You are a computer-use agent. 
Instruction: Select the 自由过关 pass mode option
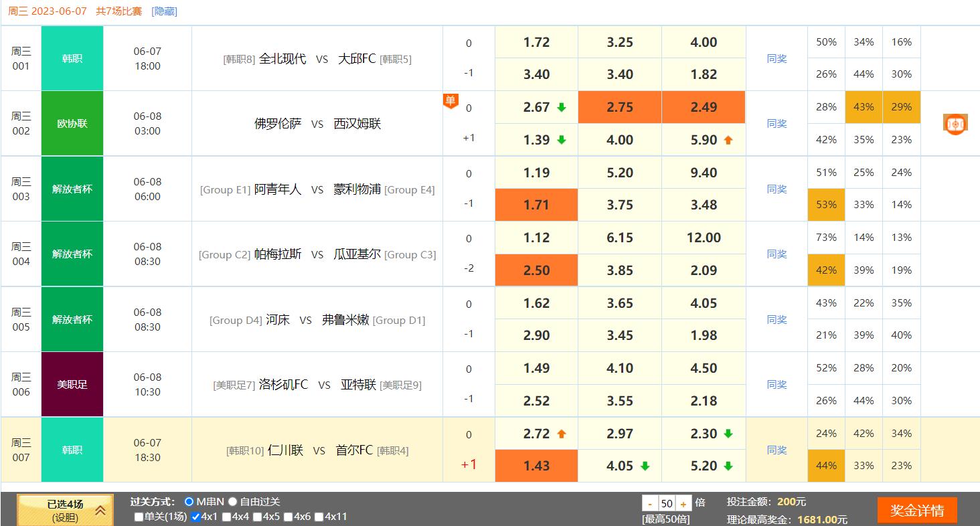tap(234, 503)
